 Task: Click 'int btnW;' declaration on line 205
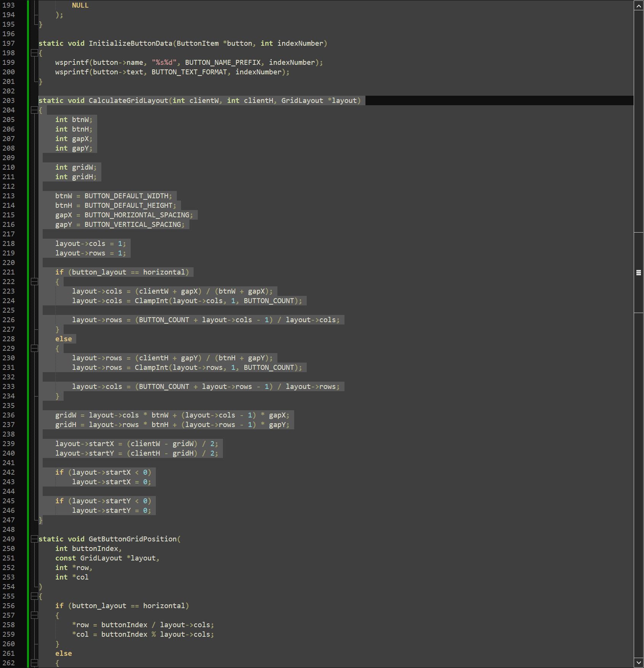tap(74, 120)
